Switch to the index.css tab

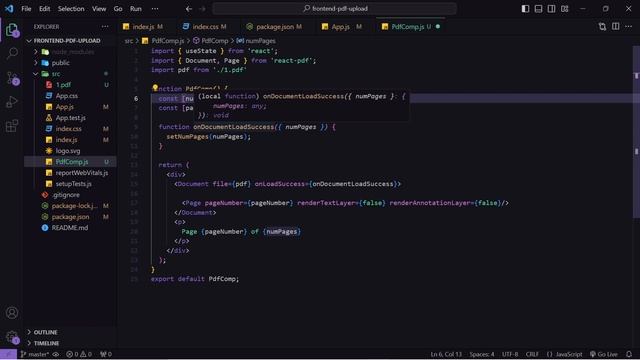205,27
